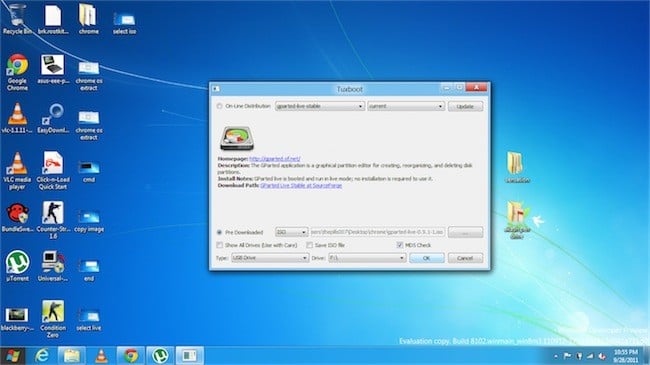Click the Cancel button in Tuxboot
This screenshot has width=650, height=365.
[x=465, y=258]
